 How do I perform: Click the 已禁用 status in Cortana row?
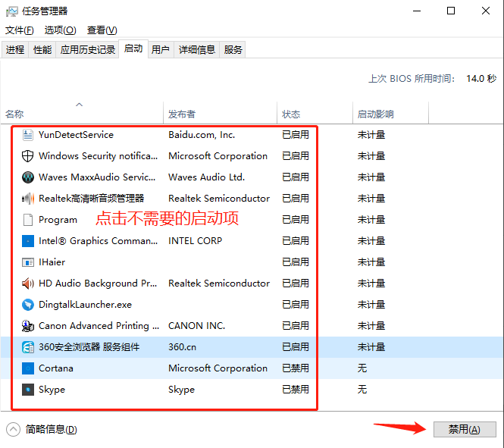click(296, 368)
